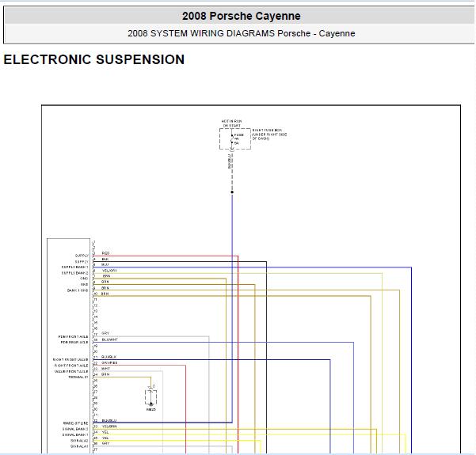The image size is (476, 455).
Task: Click the "TERMINAL 31" pin label
Action: tap(78, 377)
